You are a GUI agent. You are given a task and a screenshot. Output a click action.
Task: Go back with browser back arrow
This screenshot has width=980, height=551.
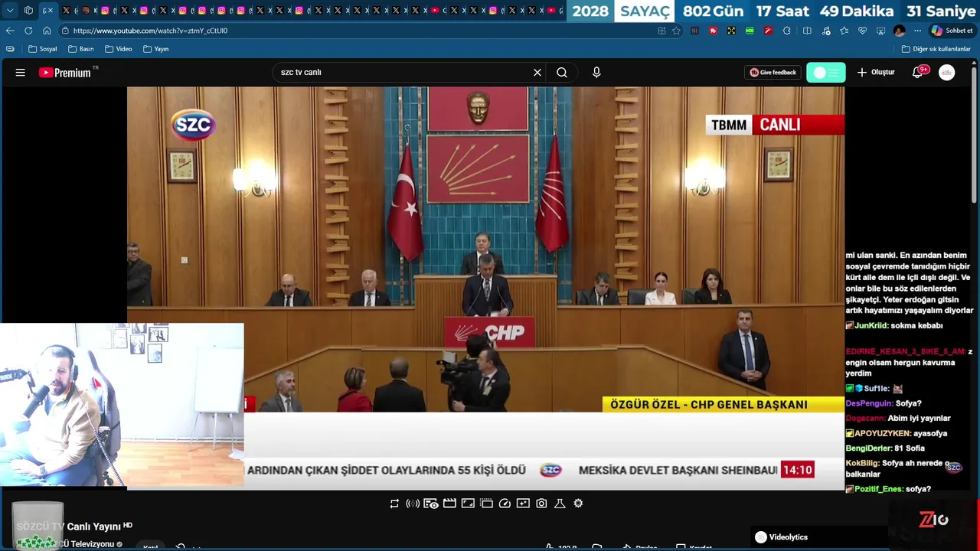[x=10, y=31]
